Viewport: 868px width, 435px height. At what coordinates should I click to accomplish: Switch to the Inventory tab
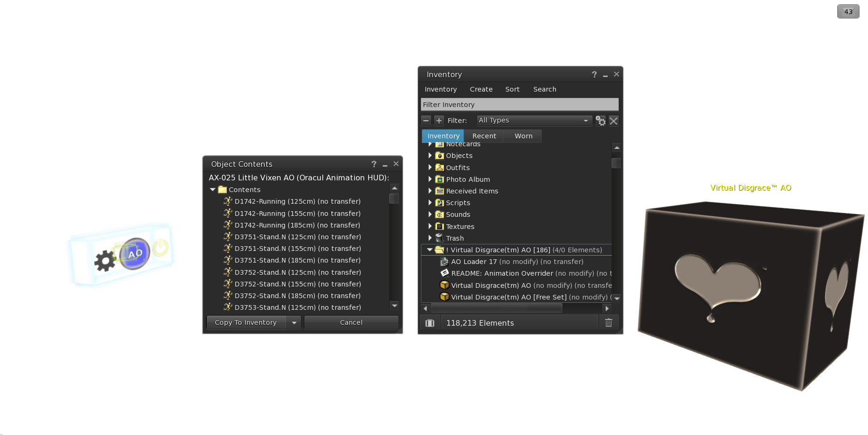click(x=443, y=136)
